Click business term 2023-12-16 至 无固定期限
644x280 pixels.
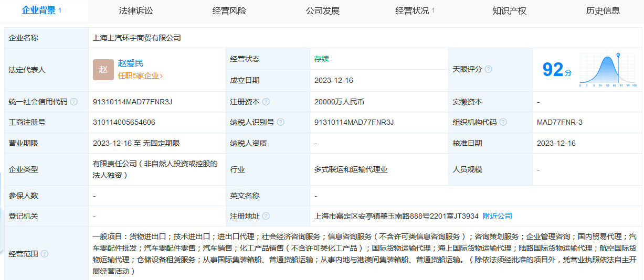(136, 143)
